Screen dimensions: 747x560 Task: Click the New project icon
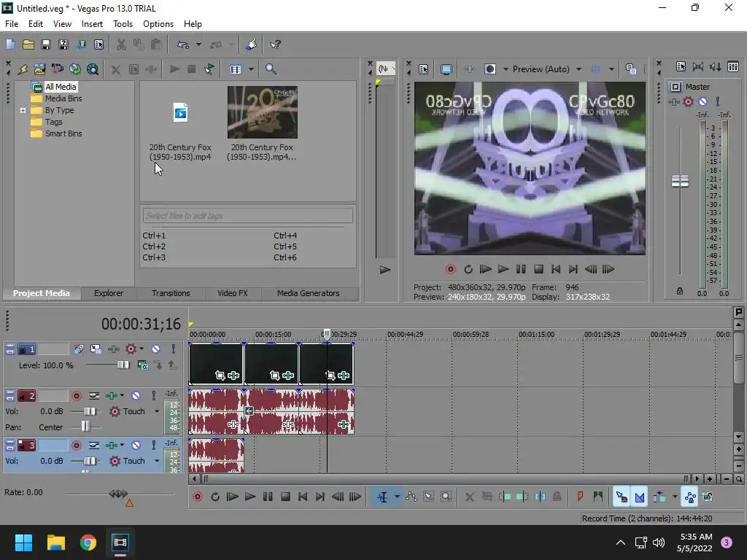coord(10,44)
